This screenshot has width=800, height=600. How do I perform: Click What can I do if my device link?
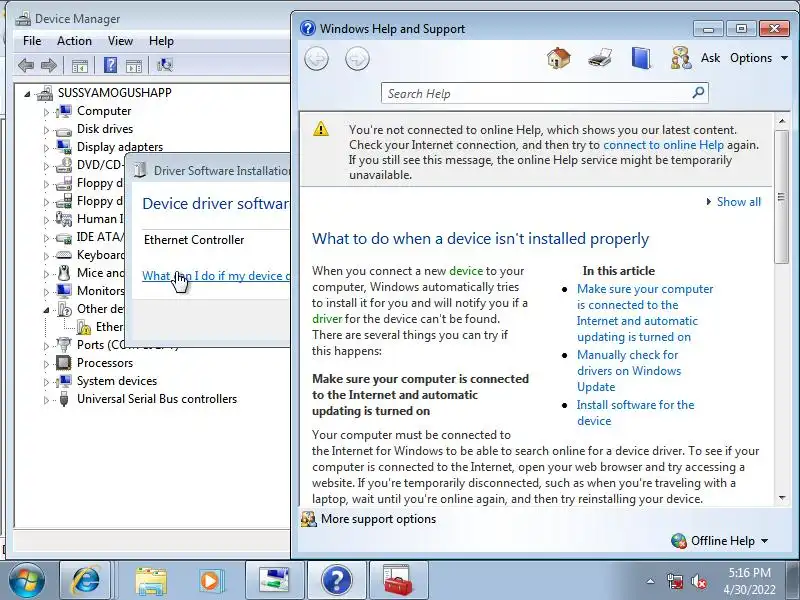coord(216,276)
